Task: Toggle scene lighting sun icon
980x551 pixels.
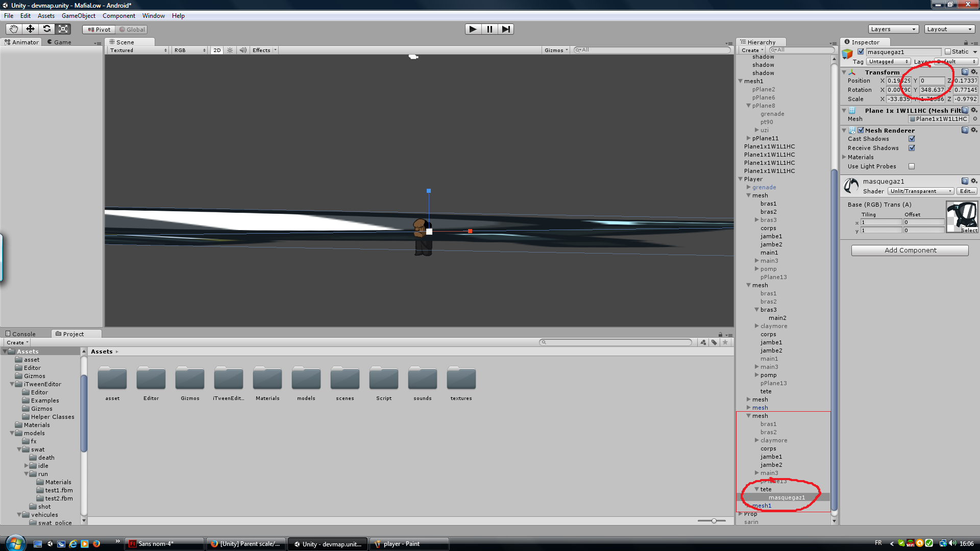Action: [230, 50]
